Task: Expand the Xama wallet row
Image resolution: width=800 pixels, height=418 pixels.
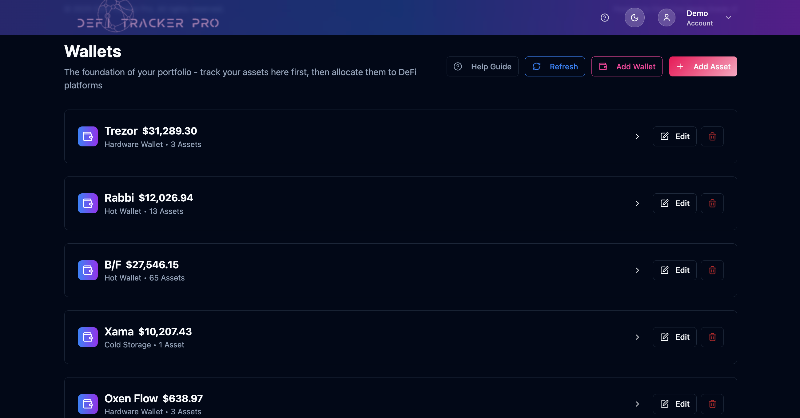Action: (637, 337)
